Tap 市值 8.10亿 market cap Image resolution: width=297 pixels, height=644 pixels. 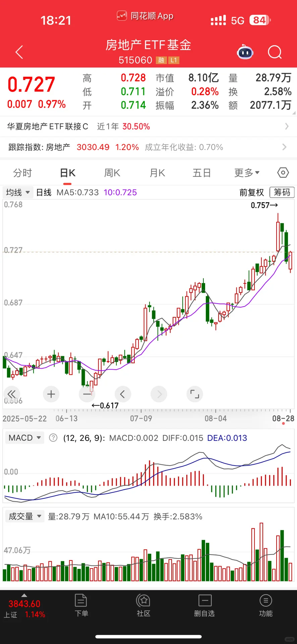click(187, 78)
